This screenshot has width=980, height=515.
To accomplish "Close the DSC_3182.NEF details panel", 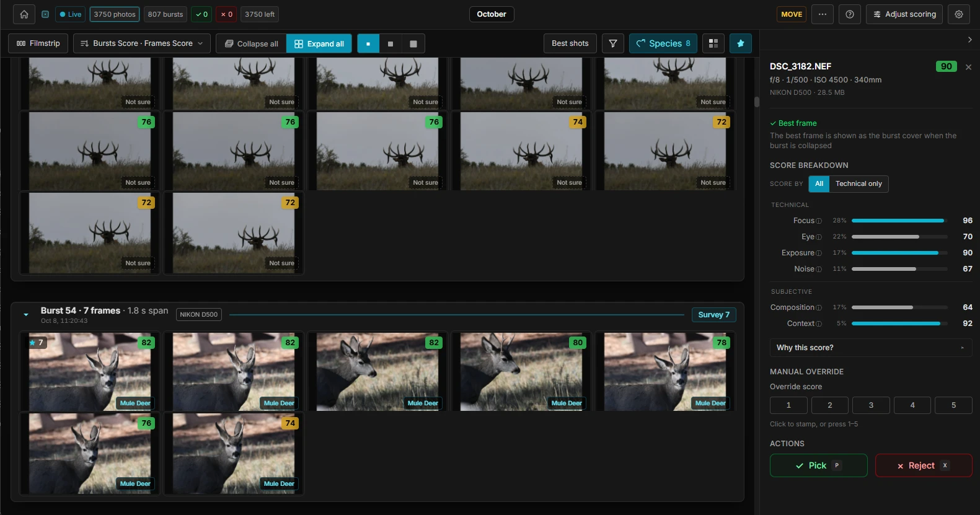I will pos(968,67).
